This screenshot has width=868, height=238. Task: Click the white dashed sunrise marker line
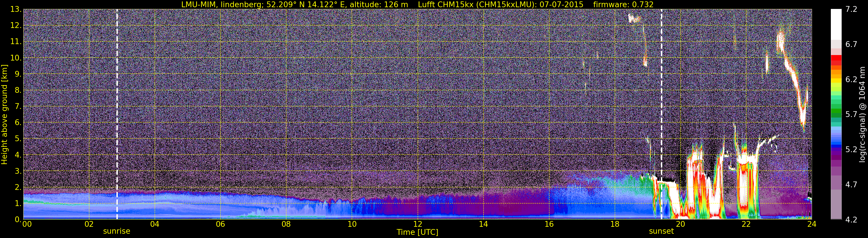click(117, 114)
